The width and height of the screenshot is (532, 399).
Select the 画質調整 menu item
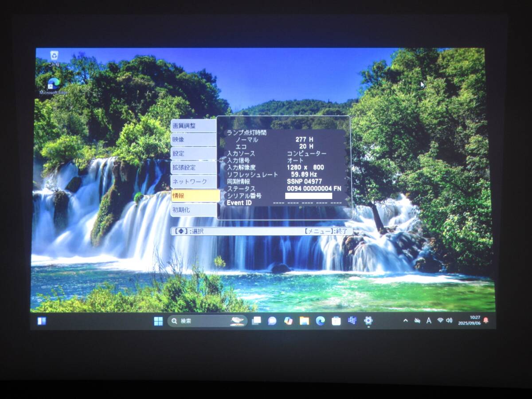click(x=193, y=126)
